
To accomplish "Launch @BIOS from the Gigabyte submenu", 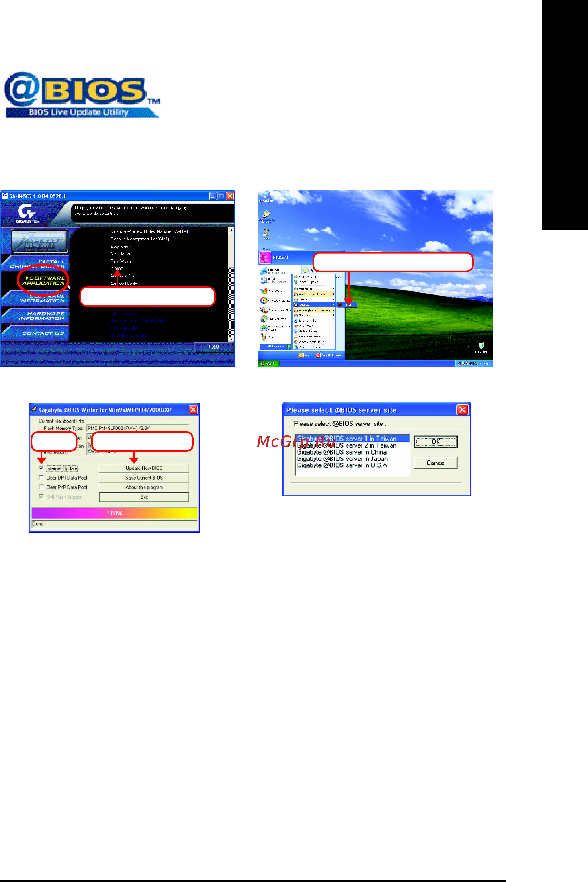I will 346,305.
